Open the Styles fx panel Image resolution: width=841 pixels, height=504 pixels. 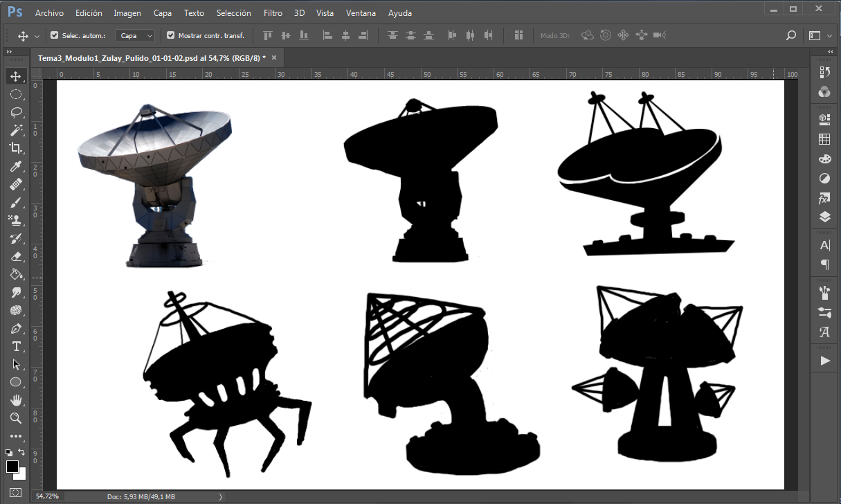click(824, 199)
